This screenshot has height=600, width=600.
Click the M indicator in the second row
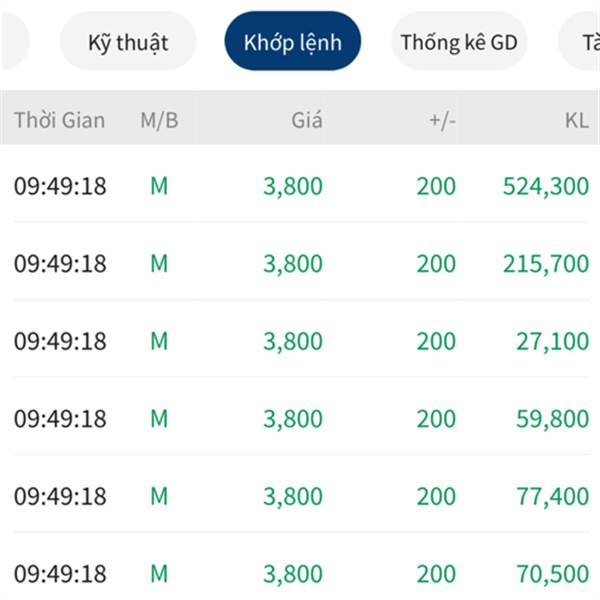pos(159,264)
